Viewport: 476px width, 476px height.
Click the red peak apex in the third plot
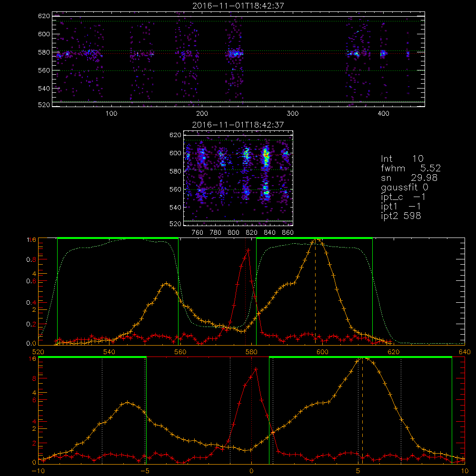[x=248, y=250]
